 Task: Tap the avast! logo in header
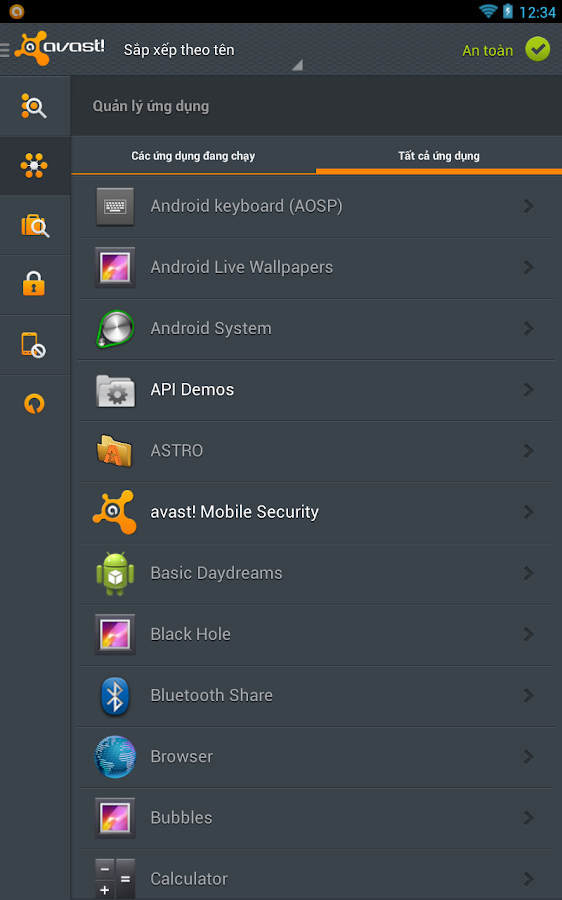click(60, 48)
